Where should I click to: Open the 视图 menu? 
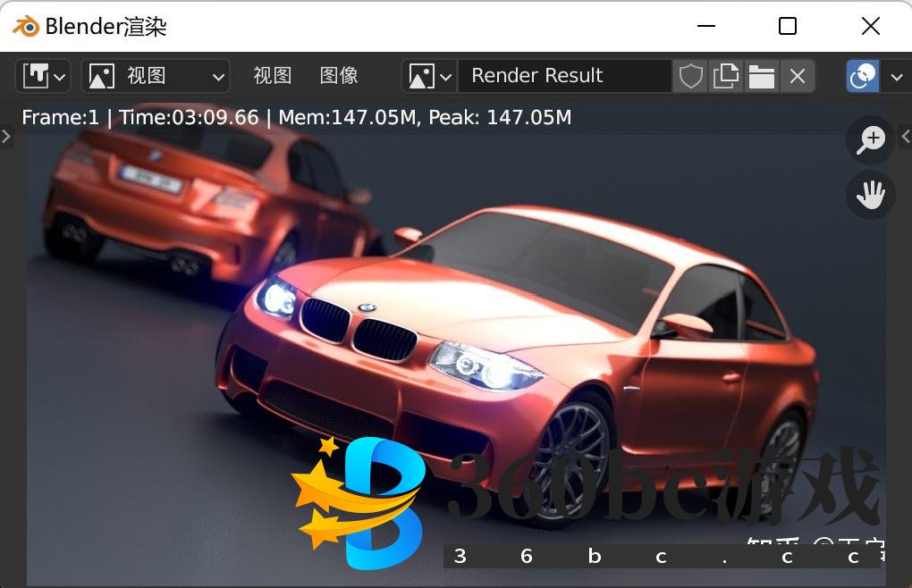[x=272, y=76]
